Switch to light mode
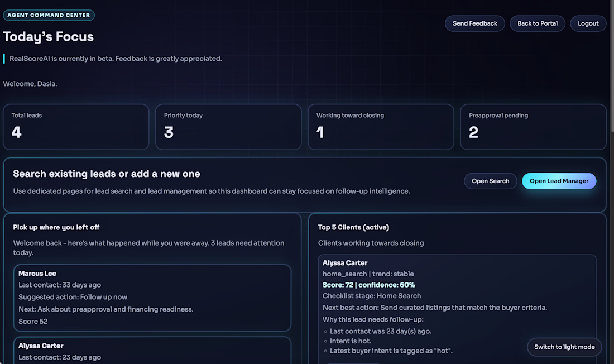Screen dimensions: 614x364 564,347
